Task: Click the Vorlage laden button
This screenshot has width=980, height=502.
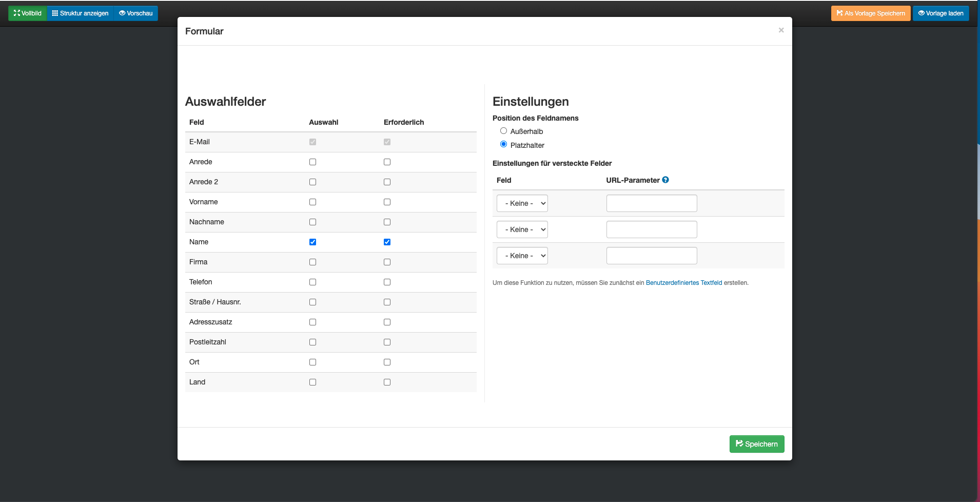Action: coord(940,13)
